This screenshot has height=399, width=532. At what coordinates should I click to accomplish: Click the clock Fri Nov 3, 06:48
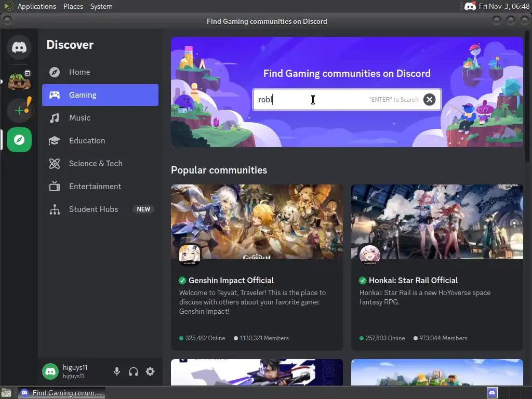(504, 6)
